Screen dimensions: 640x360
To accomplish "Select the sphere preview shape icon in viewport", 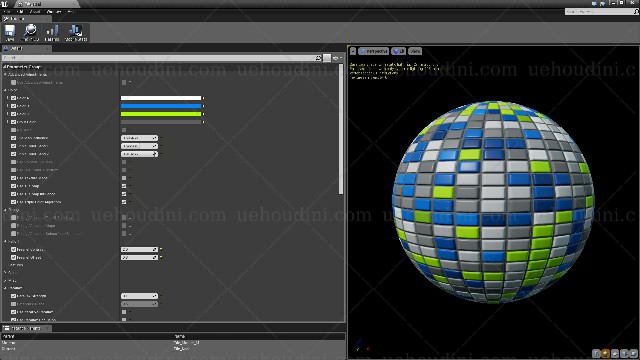I will pyautogui.click(x=605, y=353).
